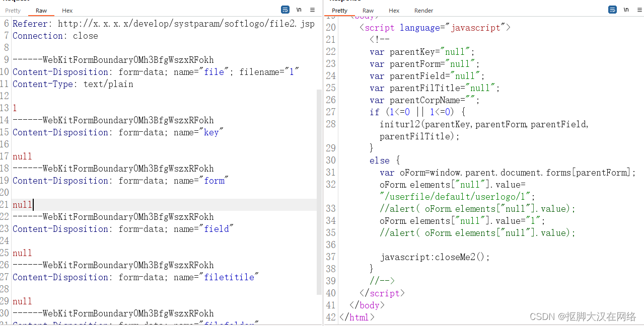The image size is (644, 326).
Task: Place cursor on 'null' at request line 21
Action: 22,205
